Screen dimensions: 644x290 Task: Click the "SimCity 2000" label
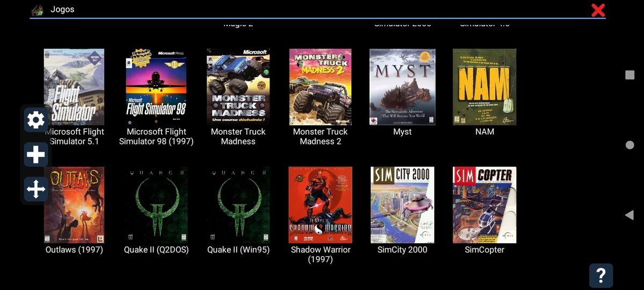[402, 250]
